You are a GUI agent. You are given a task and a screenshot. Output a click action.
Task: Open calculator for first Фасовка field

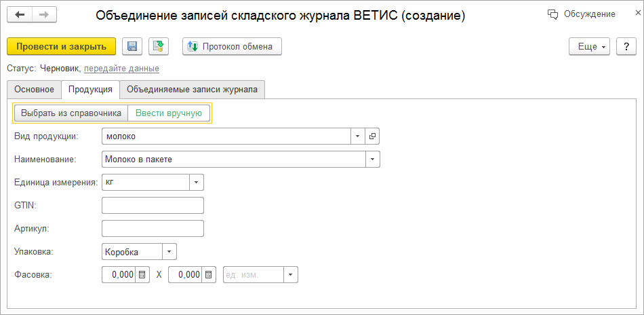click(142, 275)
